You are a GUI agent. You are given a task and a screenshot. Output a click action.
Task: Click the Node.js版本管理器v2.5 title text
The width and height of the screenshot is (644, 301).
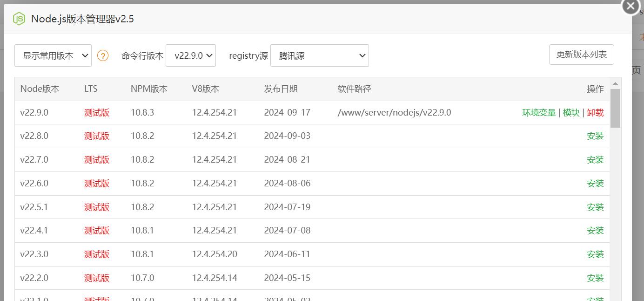(83, 19)
